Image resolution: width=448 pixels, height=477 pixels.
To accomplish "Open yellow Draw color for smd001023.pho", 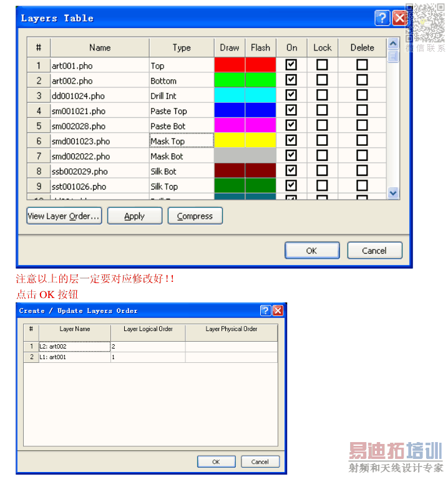I will pyautogui.click(x=230, y=140).
